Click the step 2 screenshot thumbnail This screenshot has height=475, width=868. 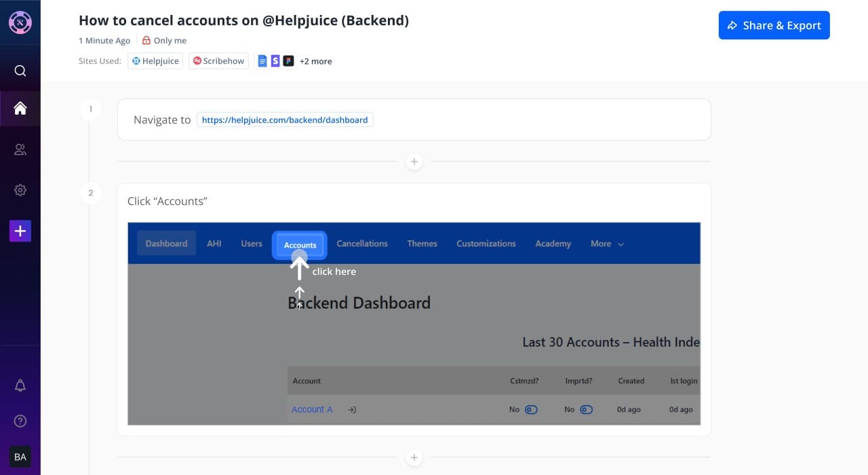coord(414,324)
